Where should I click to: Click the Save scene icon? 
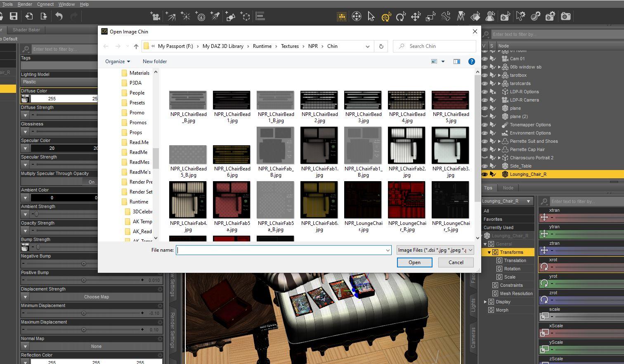point(14,17)
